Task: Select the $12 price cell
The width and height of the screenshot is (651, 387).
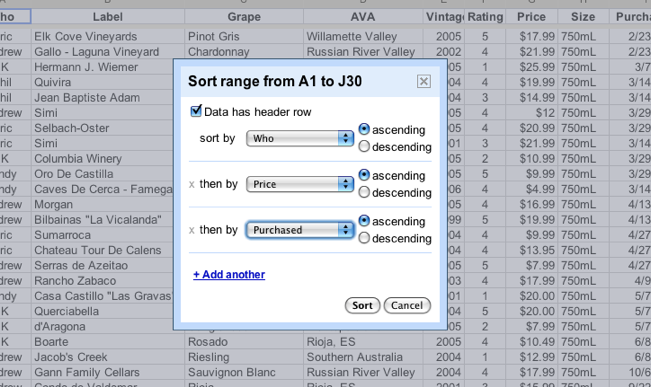Action: [x=531, y=113]
